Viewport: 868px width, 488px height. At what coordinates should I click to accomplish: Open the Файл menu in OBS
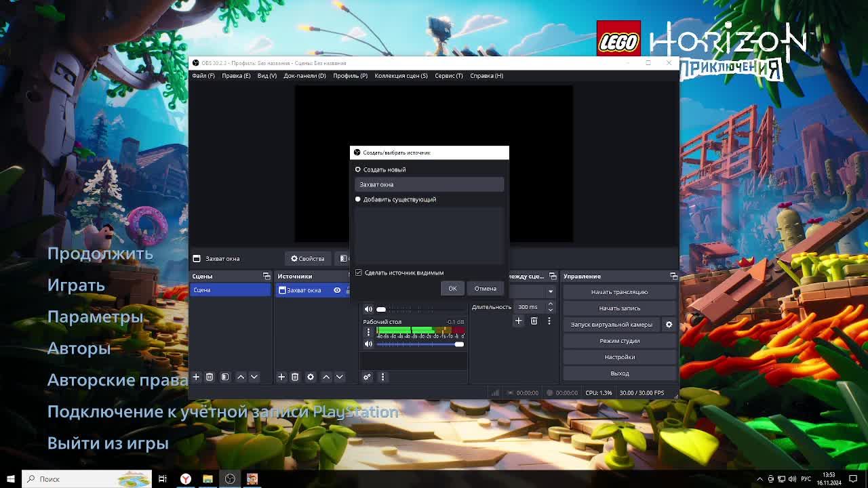click(x=203, y=75)
